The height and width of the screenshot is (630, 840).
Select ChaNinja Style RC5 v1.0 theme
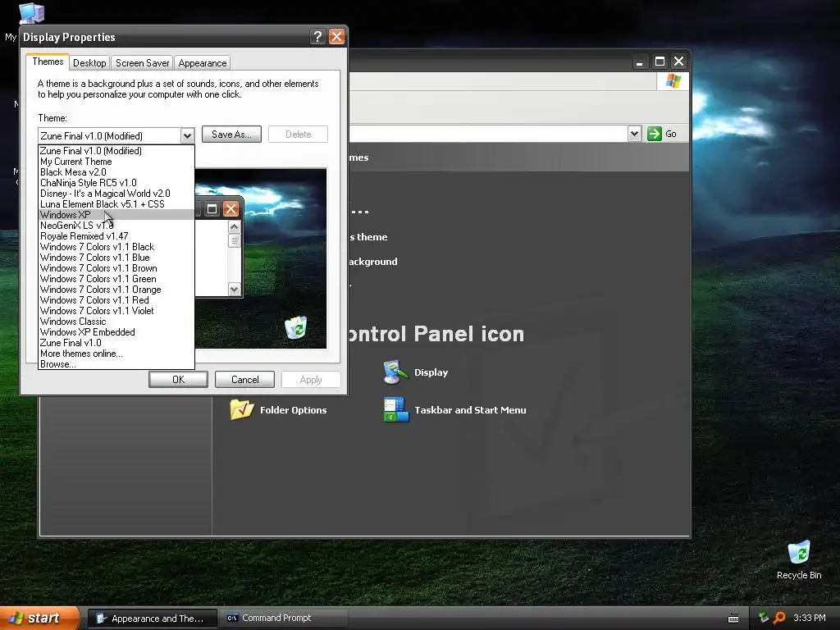click(x=116, y=183)
